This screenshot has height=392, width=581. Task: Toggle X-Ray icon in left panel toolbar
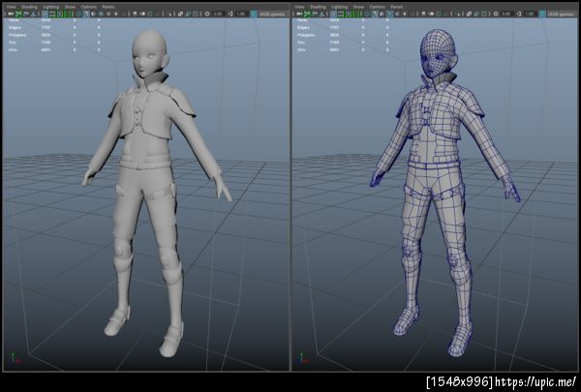tap(180, 15)
